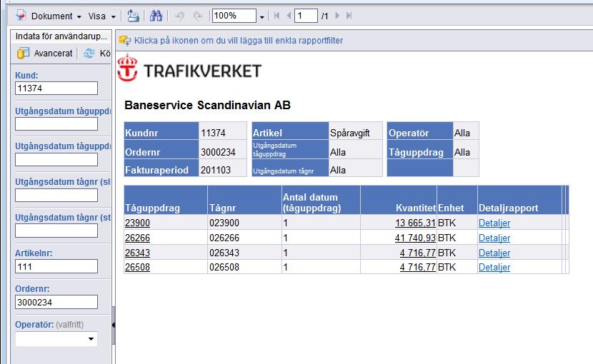Viewport: 593px width, 364px height.
Task: Click Ordernr value 3000234 in report
Action: pyautogui.click(x=218, y=152)
